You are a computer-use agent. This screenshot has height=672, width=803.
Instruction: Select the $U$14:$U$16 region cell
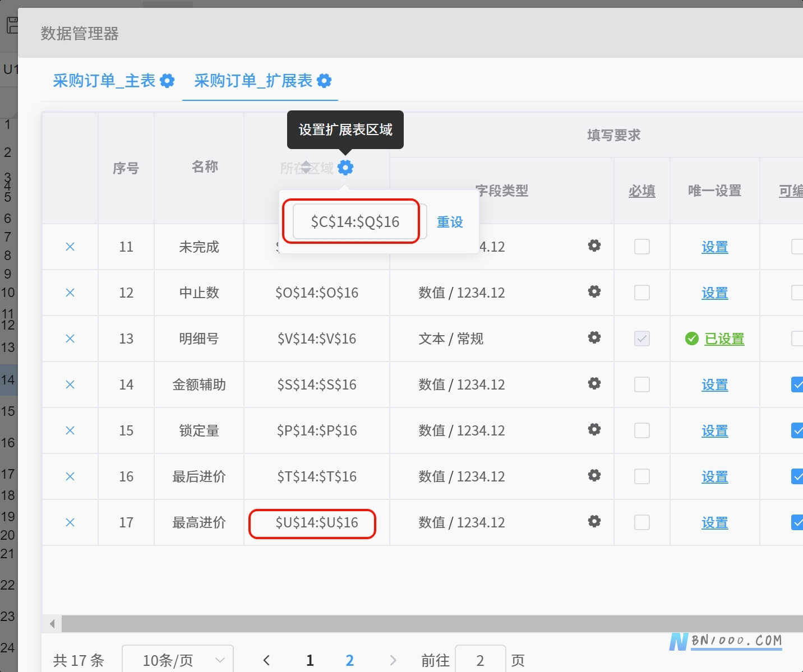click(x=317, y=522)
